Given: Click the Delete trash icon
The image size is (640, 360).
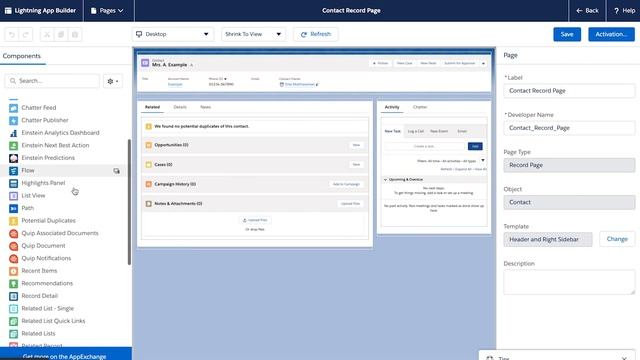Looking at the screenshot, I should 75,35.
